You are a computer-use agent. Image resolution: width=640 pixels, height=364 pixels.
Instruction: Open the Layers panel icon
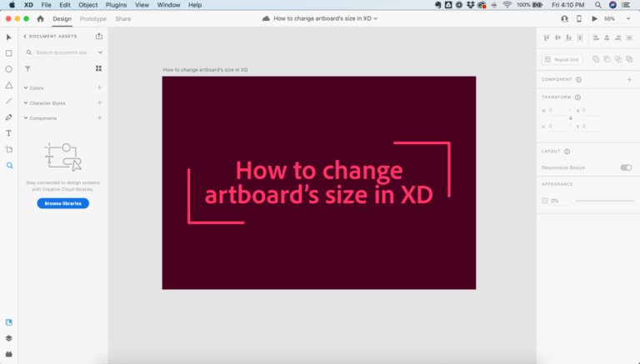click(x=8, y=338)
